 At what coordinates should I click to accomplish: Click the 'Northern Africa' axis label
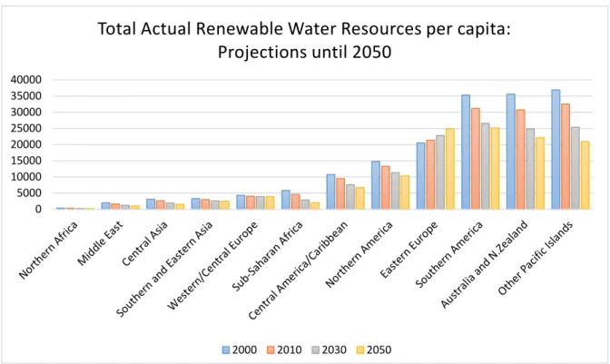click(x=49, y=250)
